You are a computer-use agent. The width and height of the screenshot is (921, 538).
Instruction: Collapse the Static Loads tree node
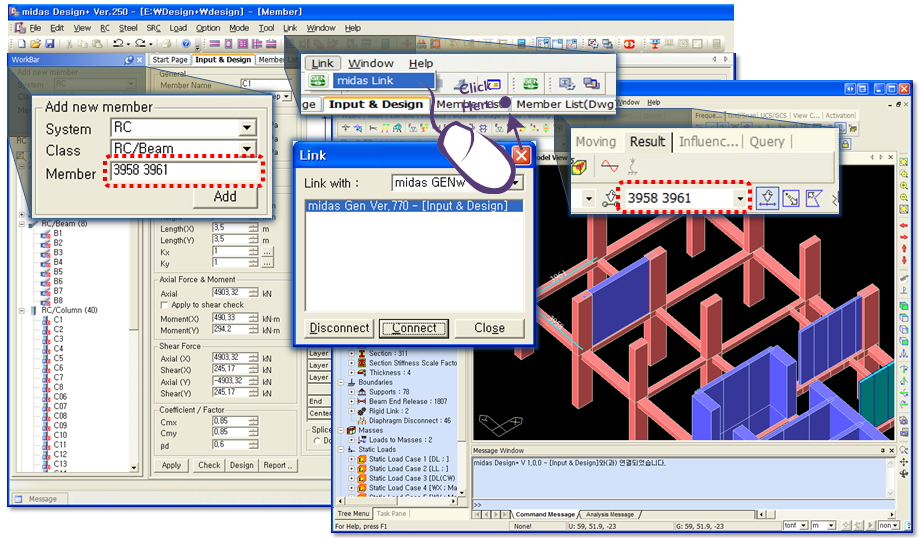pyautogui.click(x=341, y=449)
